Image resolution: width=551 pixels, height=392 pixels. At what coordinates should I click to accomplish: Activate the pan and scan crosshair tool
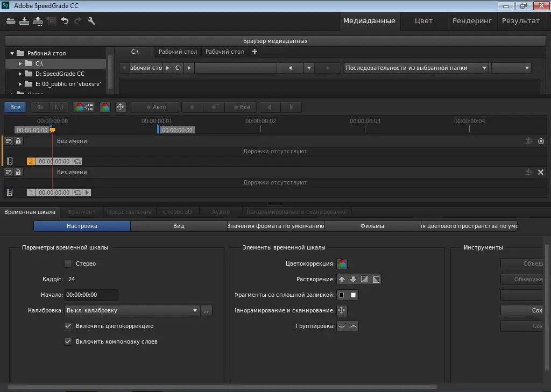121,107
